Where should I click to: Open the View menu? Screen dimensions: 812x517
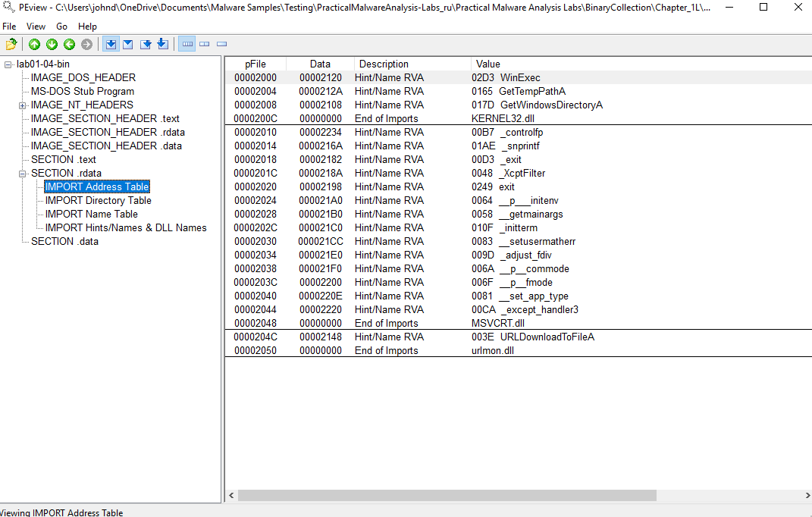tap(36, 26)
